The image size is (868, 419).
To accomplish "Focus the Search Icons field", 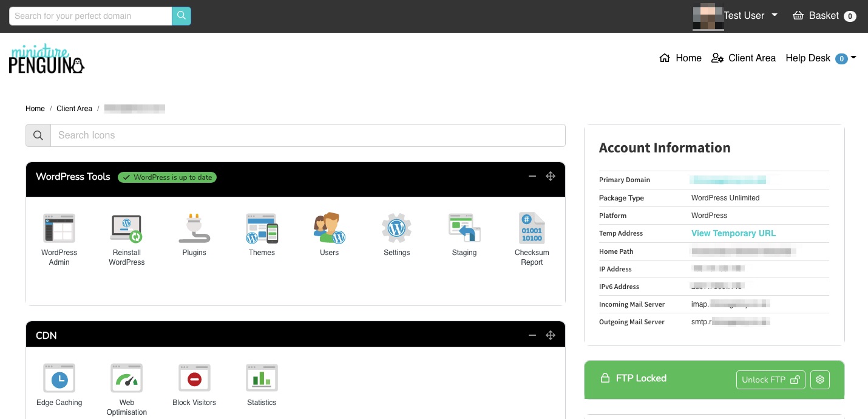I will pyautogui.click(x=308, y=135).
